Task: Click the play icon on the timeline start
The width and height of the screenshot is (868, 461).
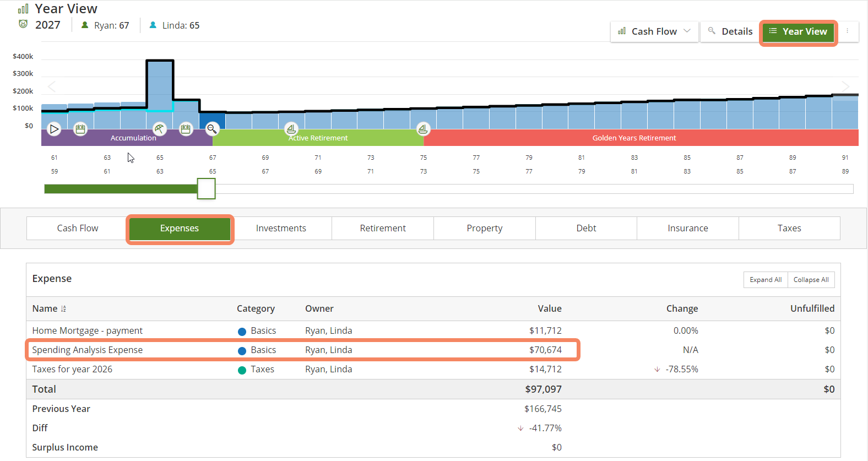Action: click(54, 129)
